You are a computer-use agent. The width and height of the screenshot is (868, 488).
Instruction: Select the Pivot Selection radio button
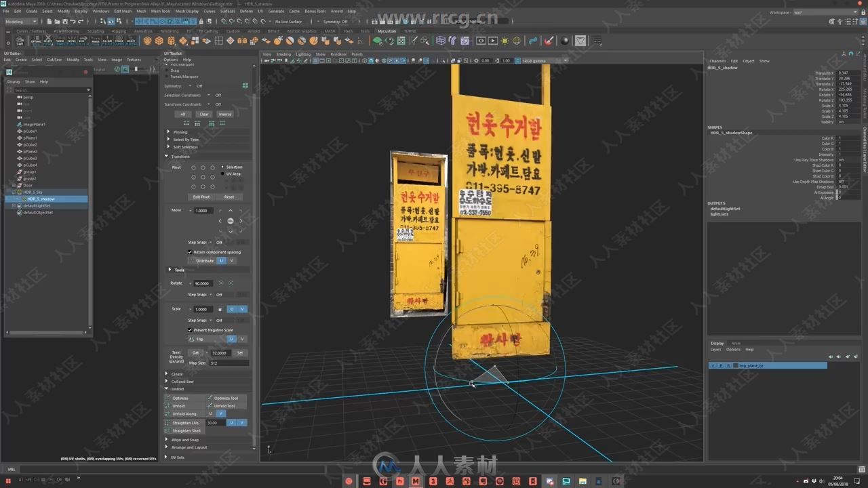[222, 167]
